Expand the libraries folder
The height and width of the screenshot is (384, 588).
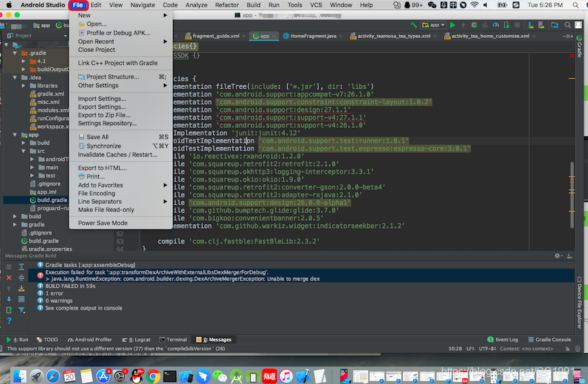[24, 86]
